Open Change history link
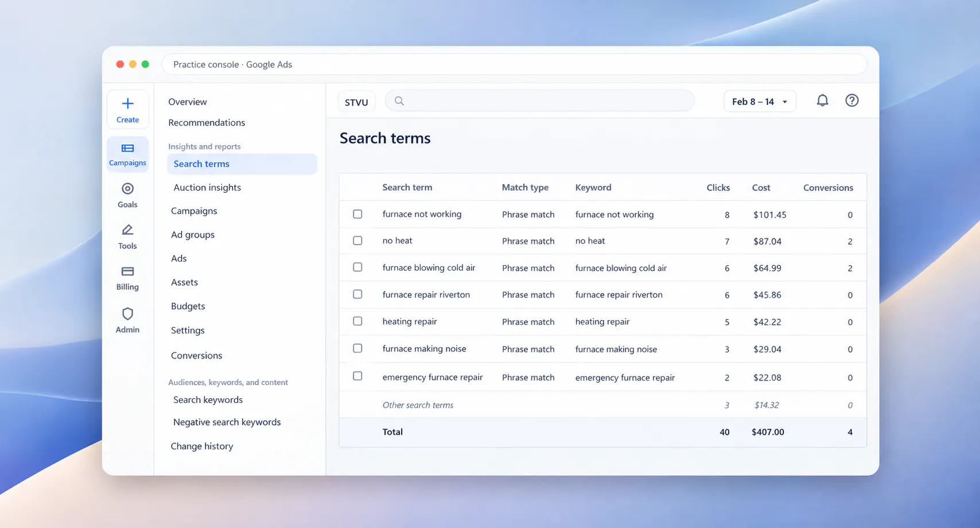Screen dimensions: 980x528 pos(202,446)
